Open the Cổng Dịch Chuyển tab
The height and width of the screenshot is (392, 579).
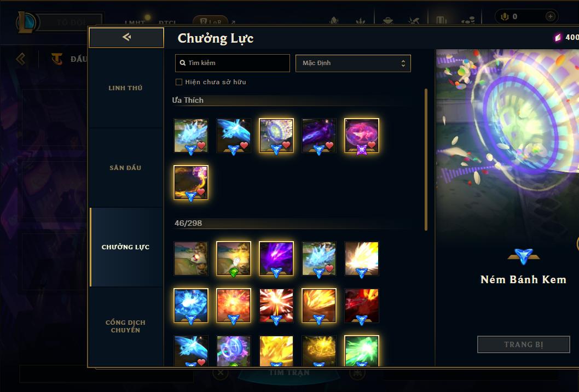[x=125, y=326]
